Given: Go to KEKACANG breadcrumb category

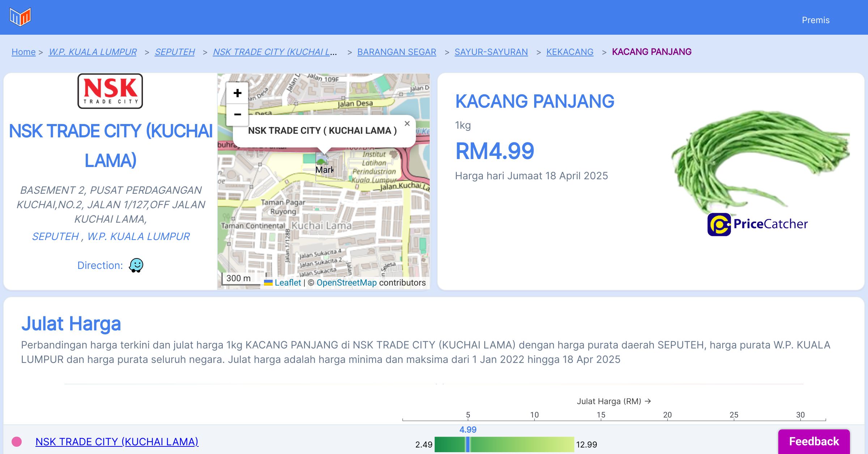Looking at the screenshot, I should click(x=570, y=52).
